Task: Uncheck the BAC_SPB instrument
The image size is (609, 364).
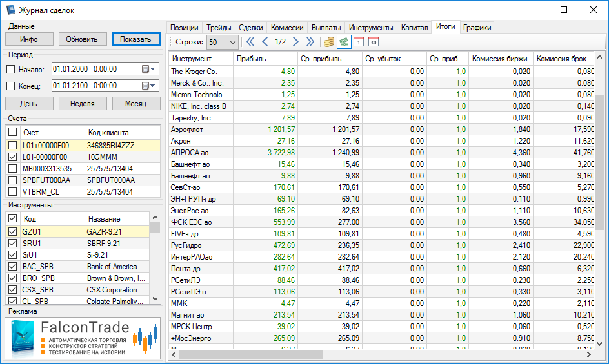Action: pyautogui.click(x=12, y=267)
